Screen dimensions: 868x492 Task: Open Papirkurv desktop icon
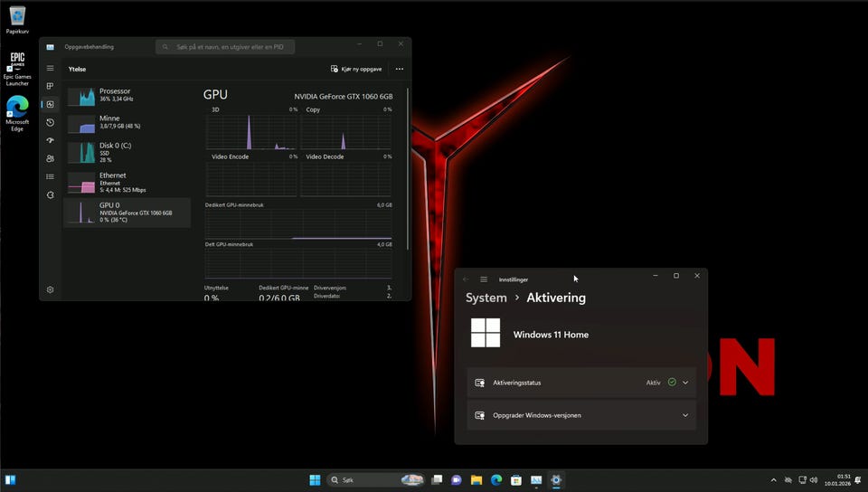tap(17, 20)
